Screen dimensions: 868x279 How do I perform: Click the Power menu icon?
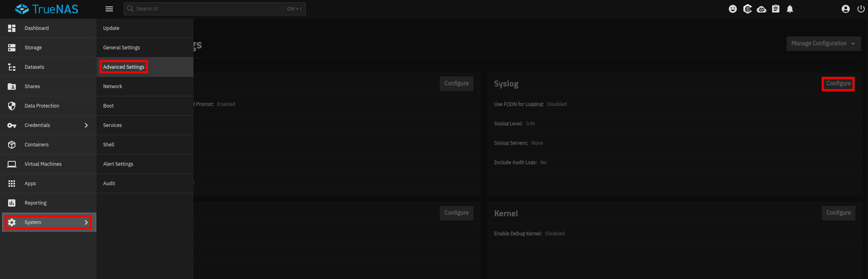(861, 9)
